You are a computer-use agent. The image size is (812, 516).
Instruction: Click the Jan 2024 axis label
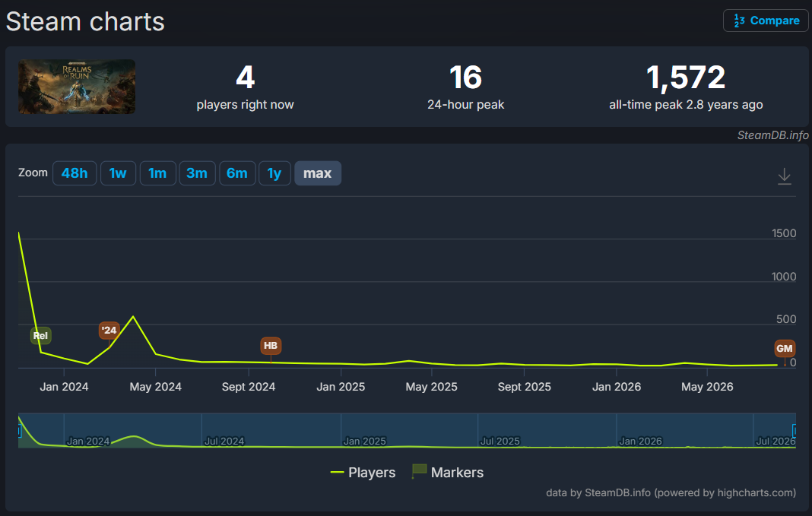(64, 387)
